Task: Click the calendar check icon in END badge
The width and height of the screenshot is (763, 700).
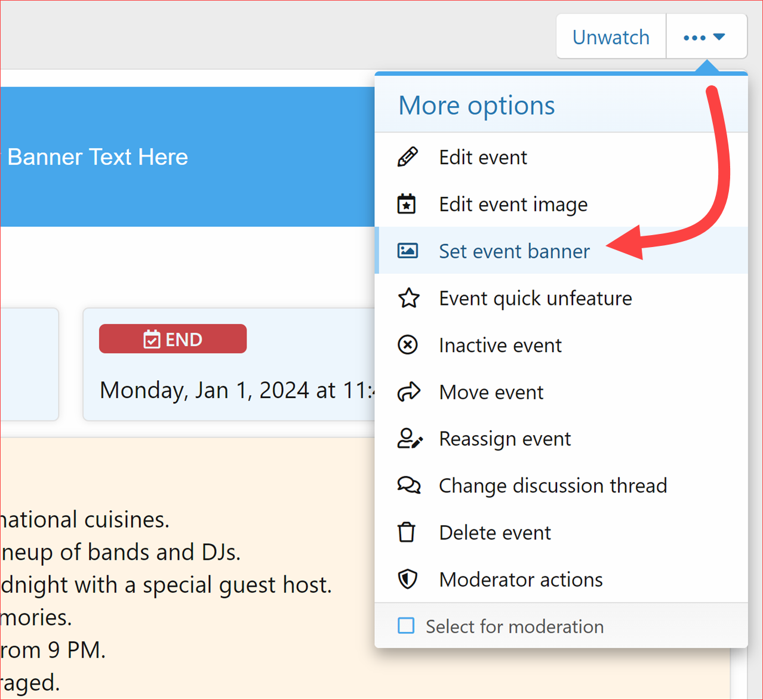Action: [152, 340]
